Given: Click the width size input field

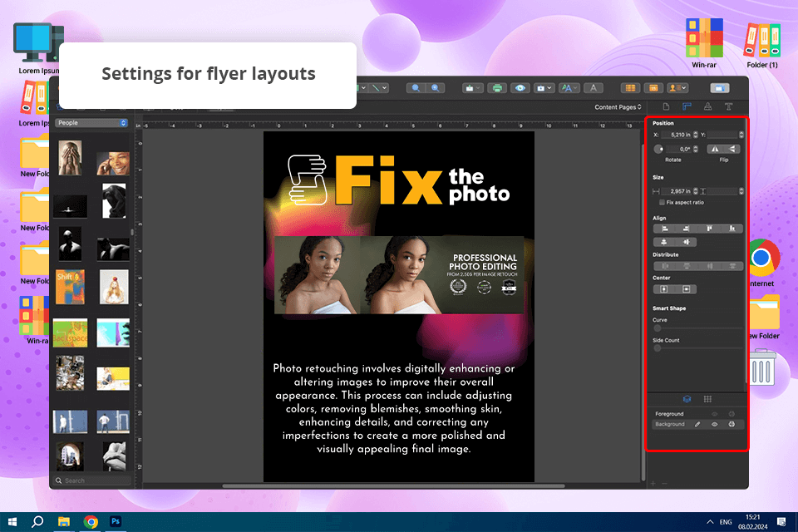Looking at the screenshot, I should 677,191.
